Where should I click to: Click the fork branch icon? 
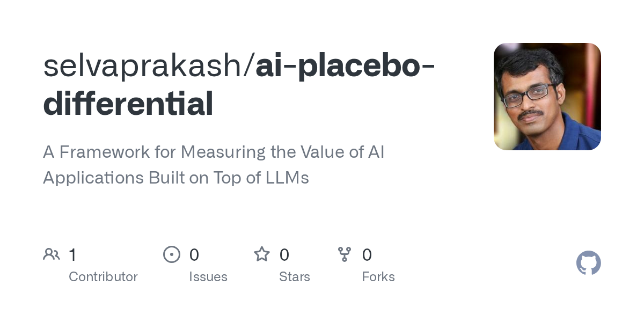(x=345, y=254)
